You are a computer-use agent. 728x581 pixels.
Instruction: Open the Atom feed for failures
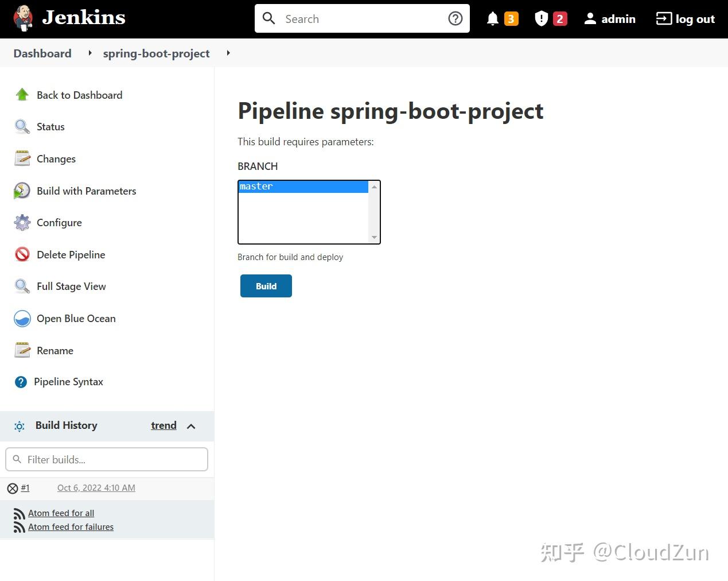[x=71, y=526]
